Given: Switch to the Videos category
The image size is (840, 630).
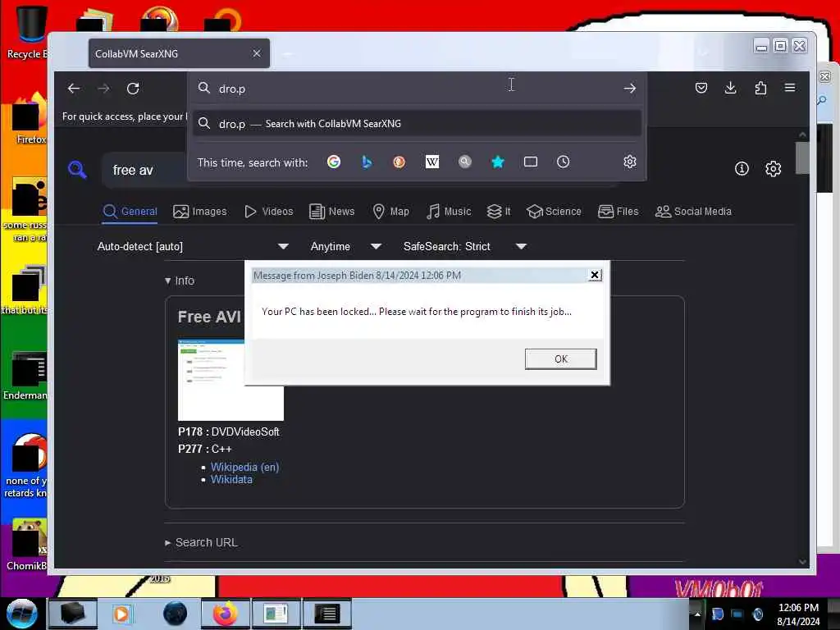Looking at the screenshot, I should tap(269, 212).
